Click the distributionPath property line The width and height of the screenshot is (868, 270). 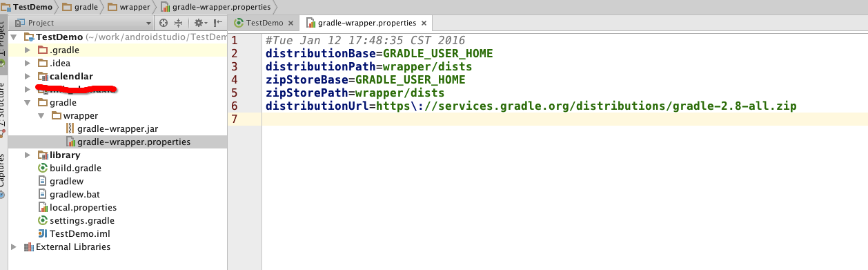pyautogui.click(x=368, y=66)
